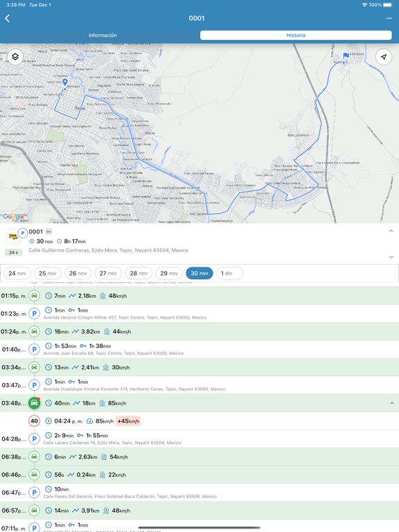Viewport: 399px width, 532px height.
Task: Select the 26 nov date chip
Action: [78, 273]
